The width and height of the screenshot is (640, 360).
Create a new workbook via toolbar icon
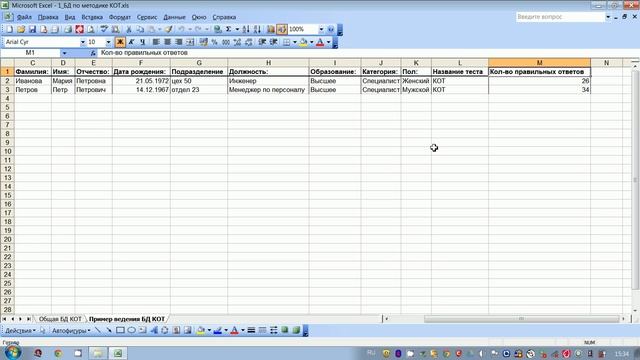click(x=9, y=29)
